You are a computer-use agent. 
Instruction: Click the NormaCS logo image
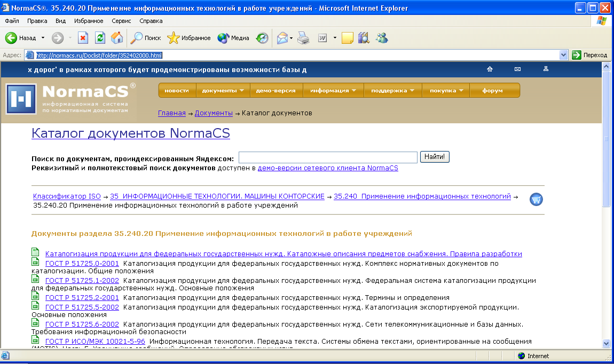[x=21, y=99]
